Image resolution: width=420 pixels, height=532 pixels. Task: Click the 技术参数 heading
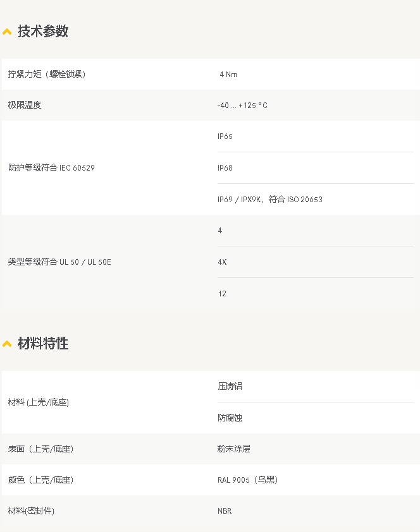tap(43, 31)
